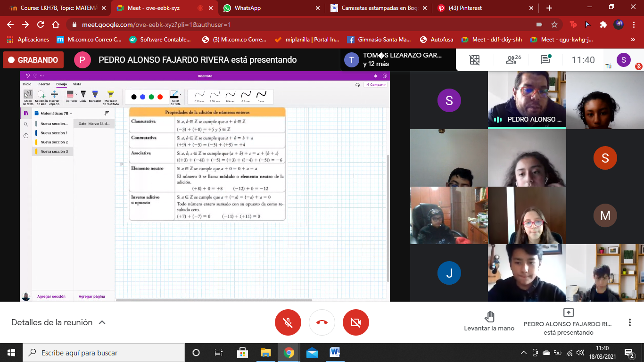644x362 pixels.
Task: Open Word from the taskbar
Action: pyautogui.click(x=335, y=353)
